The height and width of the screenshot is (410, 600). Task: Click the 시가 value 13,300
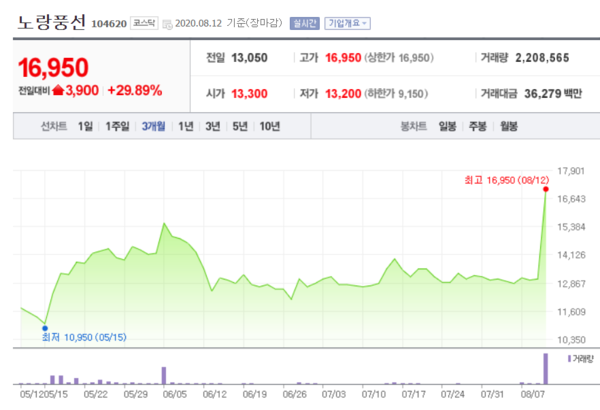(249, 93)
